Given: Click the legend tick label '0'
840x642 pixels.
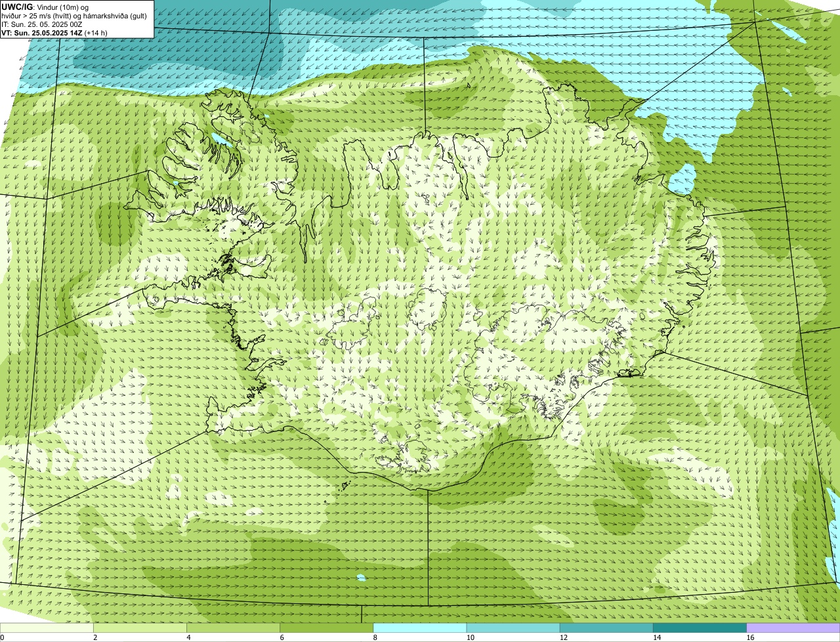Looking at the screenshot, I should [2, 637].
